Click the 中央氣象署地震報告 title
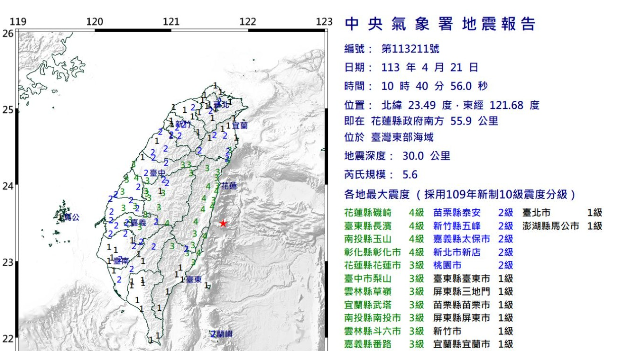This screenshot has width=619, height=363. [x=440, y=24]
